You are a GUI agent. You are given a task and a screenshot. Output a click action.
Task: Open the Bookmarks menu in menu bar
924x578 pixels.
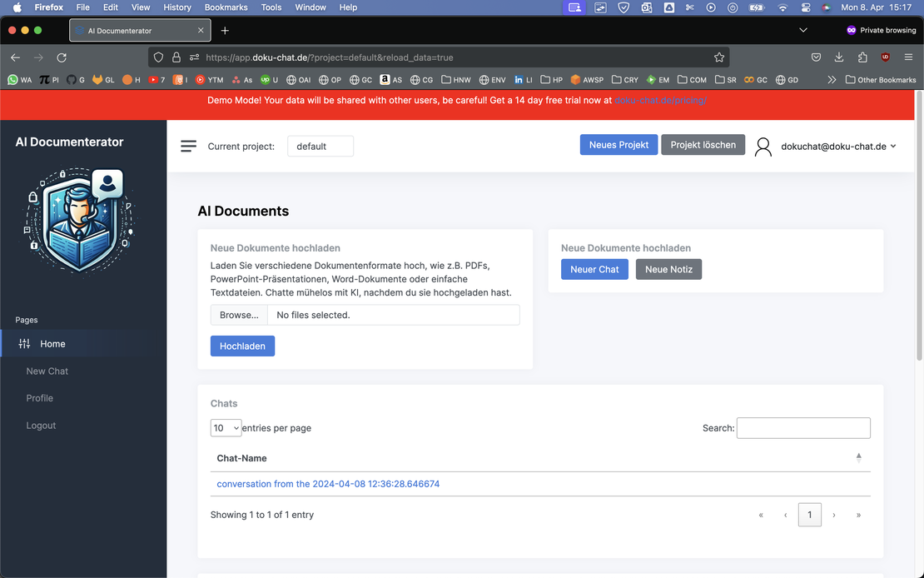point(226,7)
